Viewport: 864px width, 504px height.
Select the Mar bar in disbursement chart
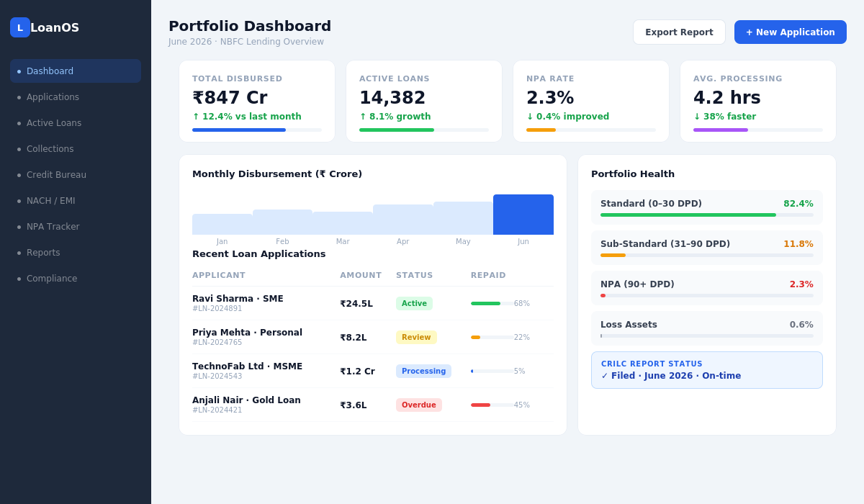click(343, 223)
